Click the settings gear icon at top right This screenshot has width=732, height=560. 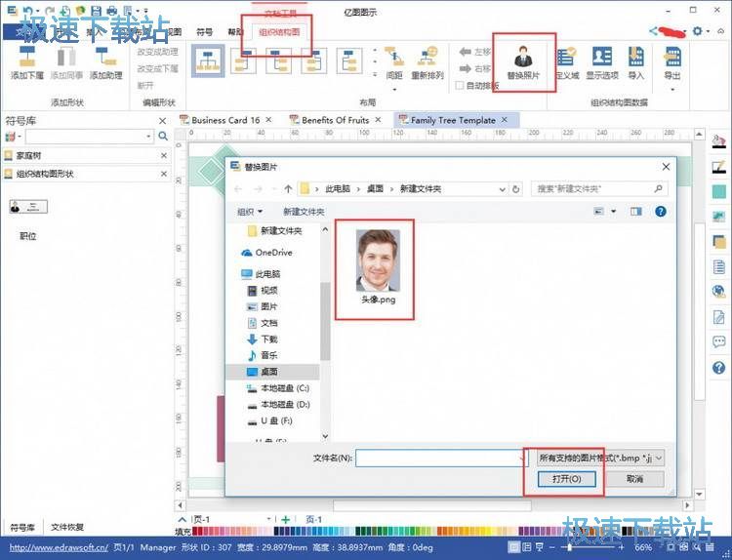point(698,31)
